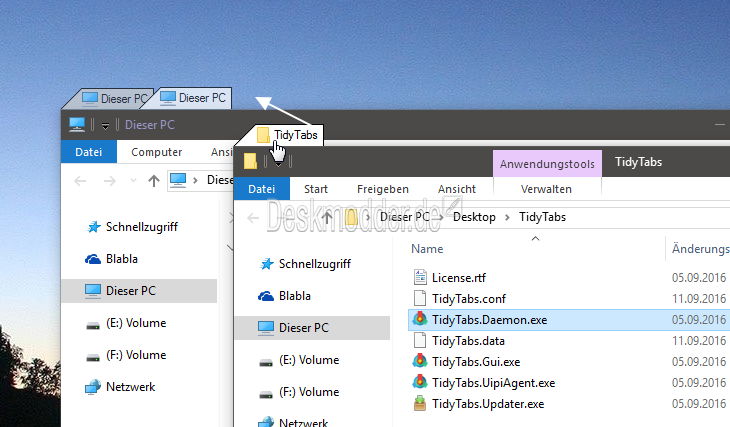
Task: Open Computer ribbon tab in Dieser PC window
Action: click(x=156, y=152)
